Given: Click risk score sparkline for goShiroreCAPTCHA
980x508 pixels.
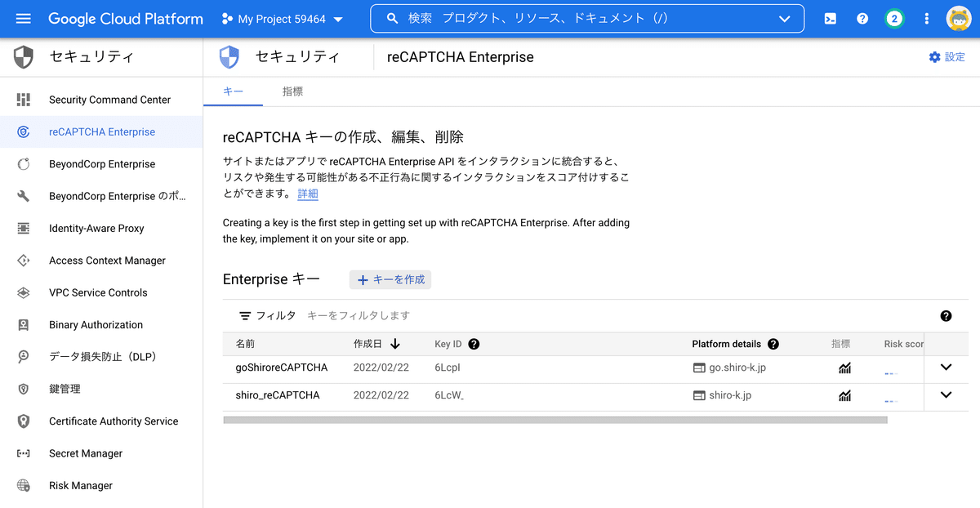Looking at the screenshot, I should pos(891,373).
